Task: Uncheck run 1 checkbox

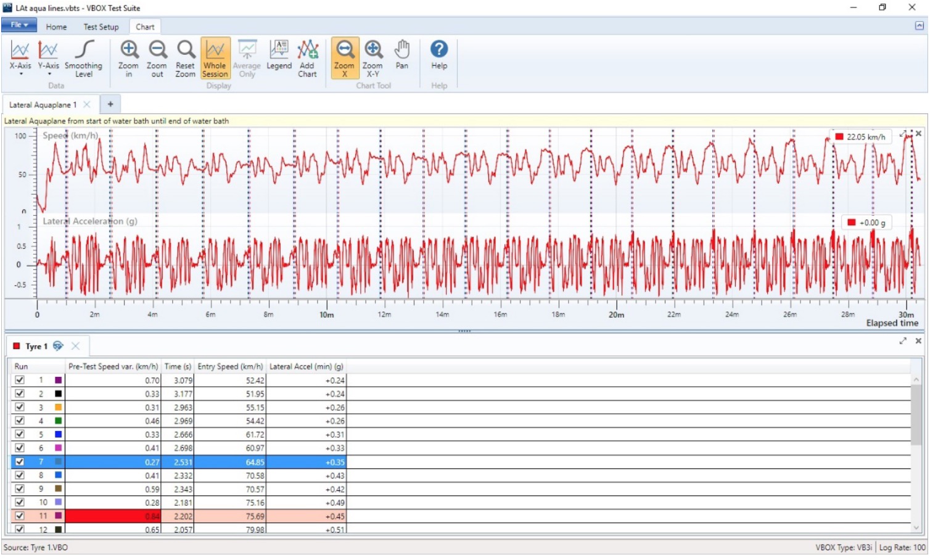Action: click(20, 380)
